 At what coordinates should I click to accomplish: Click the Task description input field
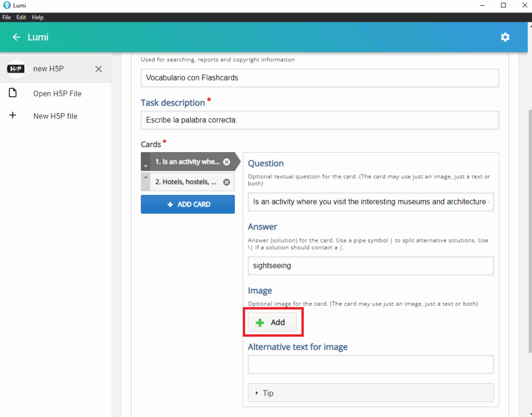point(320,120)
